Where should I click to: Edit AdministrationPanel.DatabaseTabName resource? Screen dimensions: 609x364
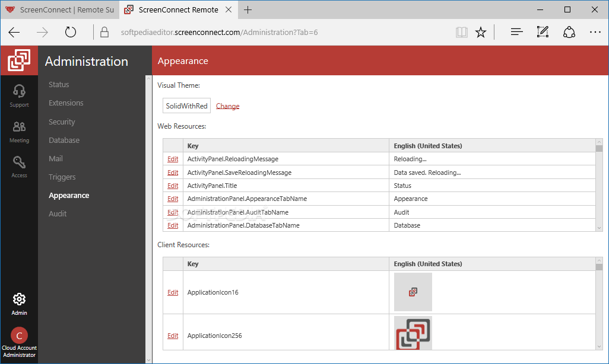(x=173, y=225)
